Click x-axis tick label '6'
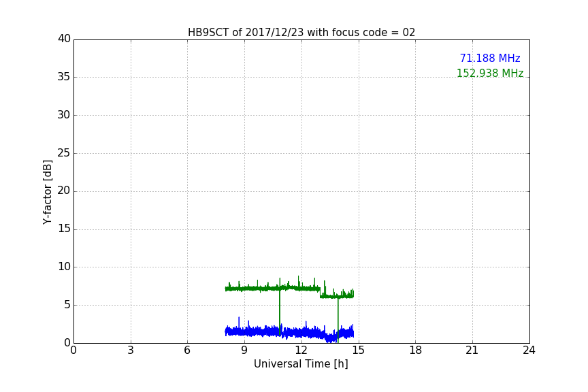This screenshot has height=392, width=588. (188, 350)
